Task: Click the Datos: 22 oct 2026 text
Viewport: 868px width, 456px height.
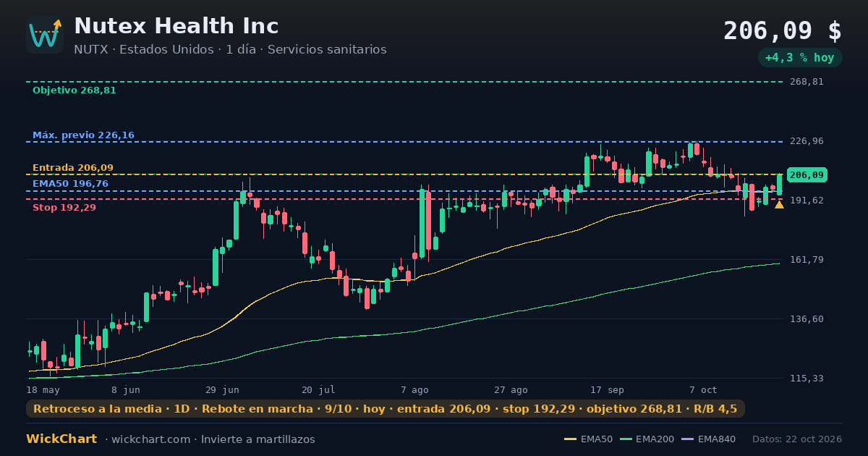Action: pyautogui.click(x=797, y=439)
